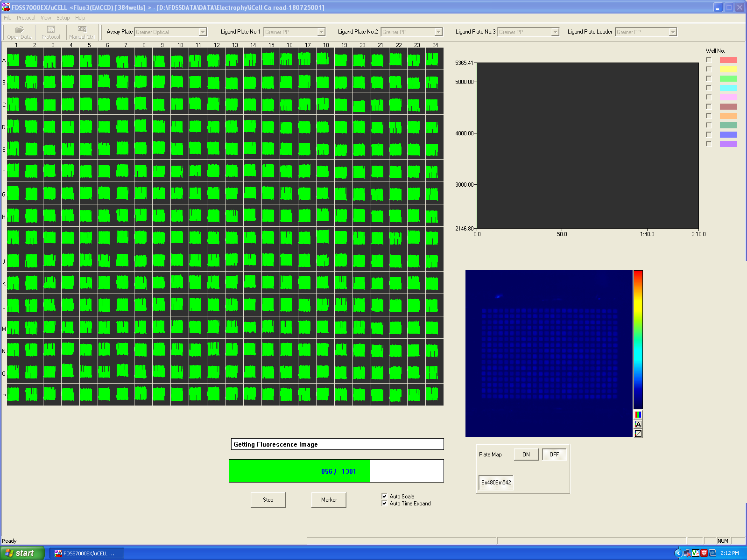
Task: Click the Marker button
Action: (x=329, y=500)
